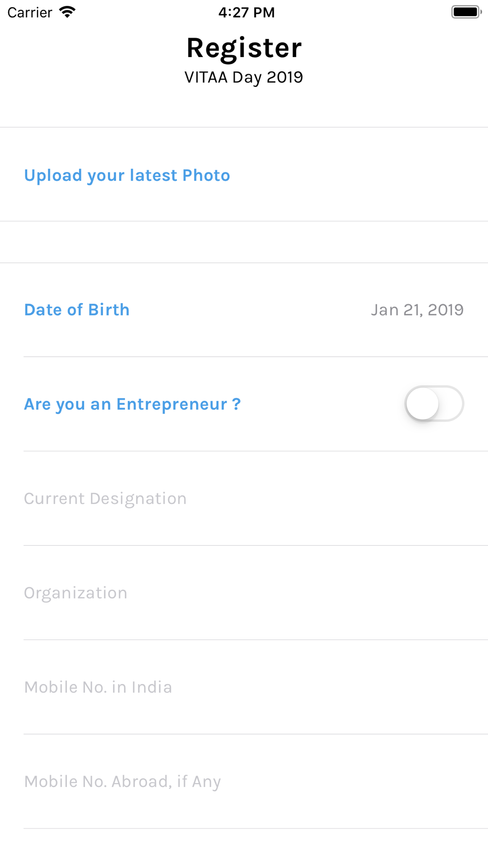Screen dimensions: 488x868
Task: Focus the Mobile No. Abroad field
Action: pos(256,781)
